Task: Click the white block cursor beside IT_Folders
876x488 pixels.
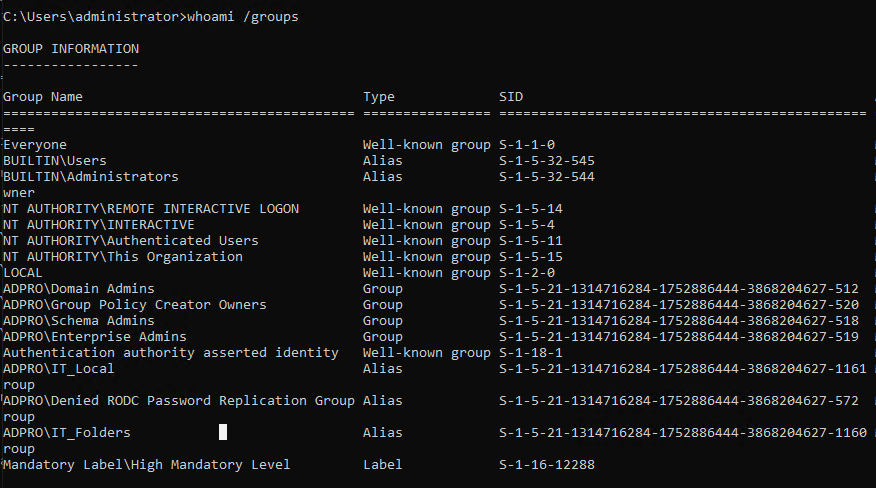Action: (223, 433)
